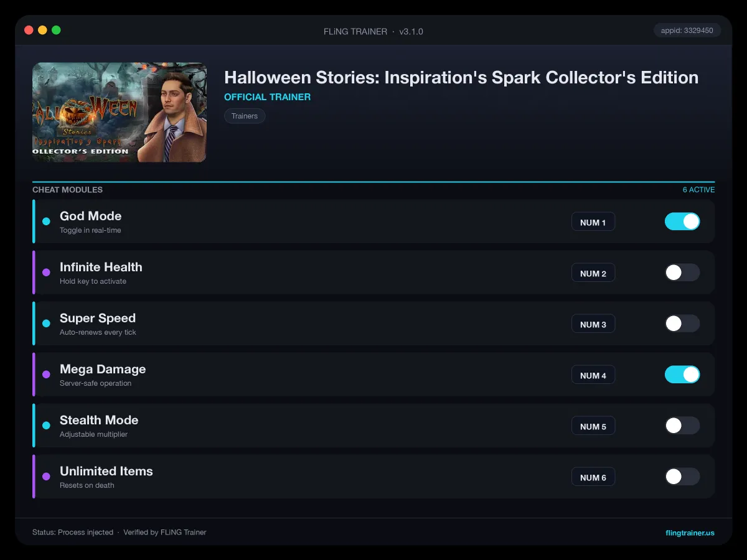
Task: Click the 'Status: Process injected' text
Action: tap(73, 533)
